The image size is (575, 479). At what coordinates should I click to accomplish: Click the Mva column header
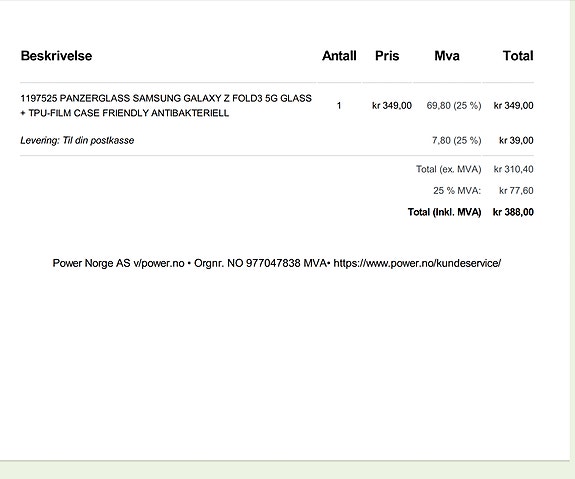(x=447, y=56)
